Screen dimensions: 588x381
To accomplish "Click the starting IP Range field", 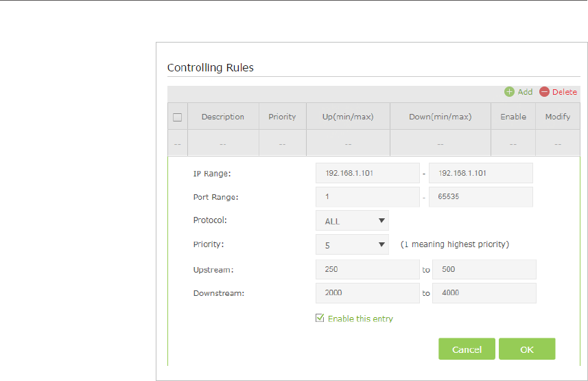I will [367, 173].
